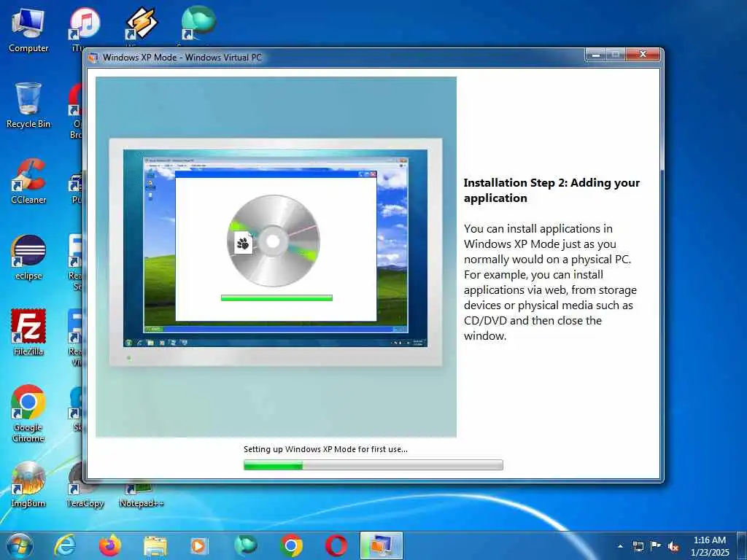
Task: Open Windows Explorer from the taskbar
Action: (155, 546)
